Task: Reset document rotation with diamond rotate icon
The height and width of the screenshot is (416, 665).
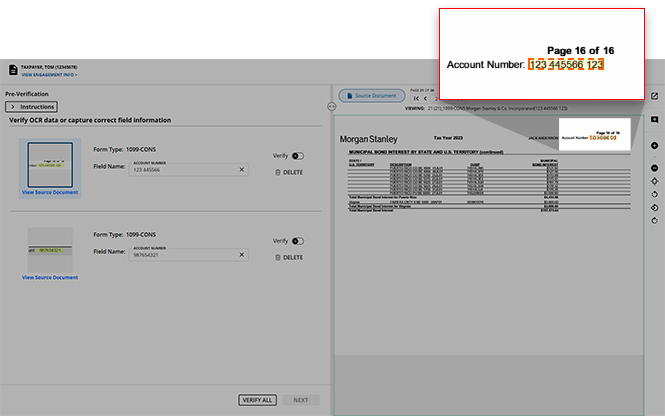Action: [x=654, y=208]
